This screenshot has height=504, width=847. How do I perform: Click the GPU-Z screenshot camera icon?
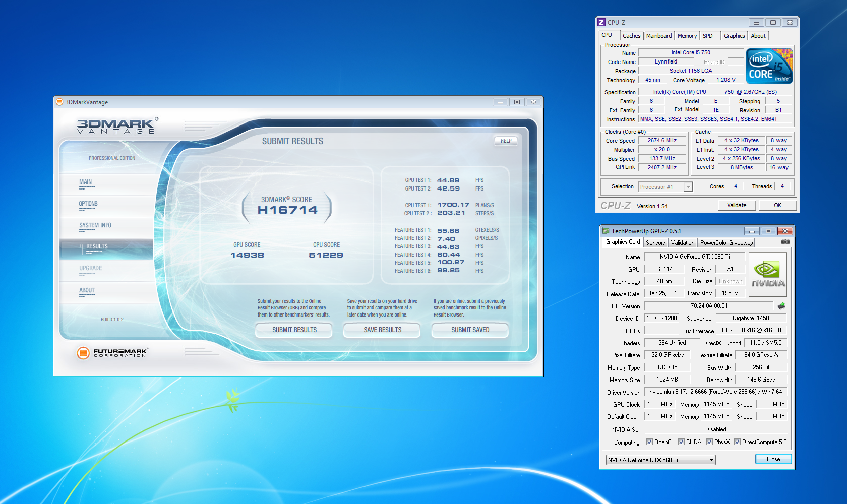[x=785, y=242]
